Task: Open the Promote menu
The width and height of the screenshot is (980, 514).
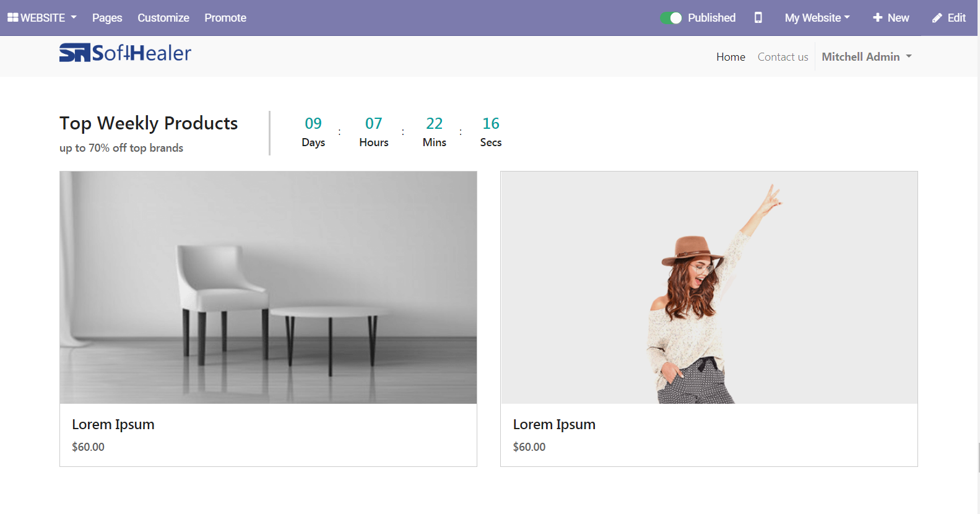Action: [225, 18]
